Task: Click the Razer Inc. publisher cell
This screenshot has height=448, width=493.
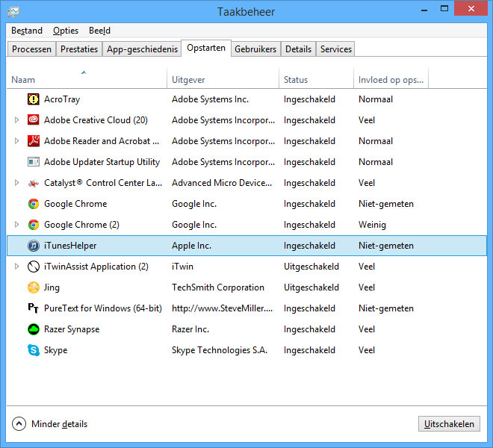Action: pyautogui.click(x=190, y=329)
